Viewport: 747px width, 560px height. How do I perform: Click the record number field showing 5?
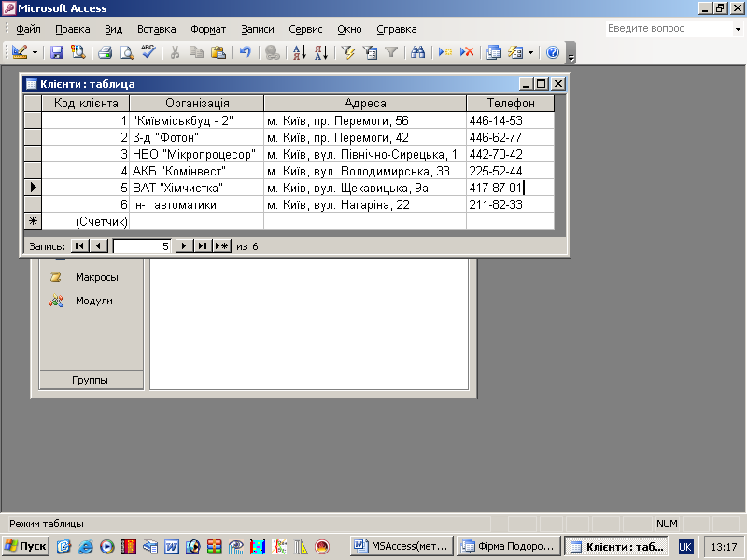[143, 246]
